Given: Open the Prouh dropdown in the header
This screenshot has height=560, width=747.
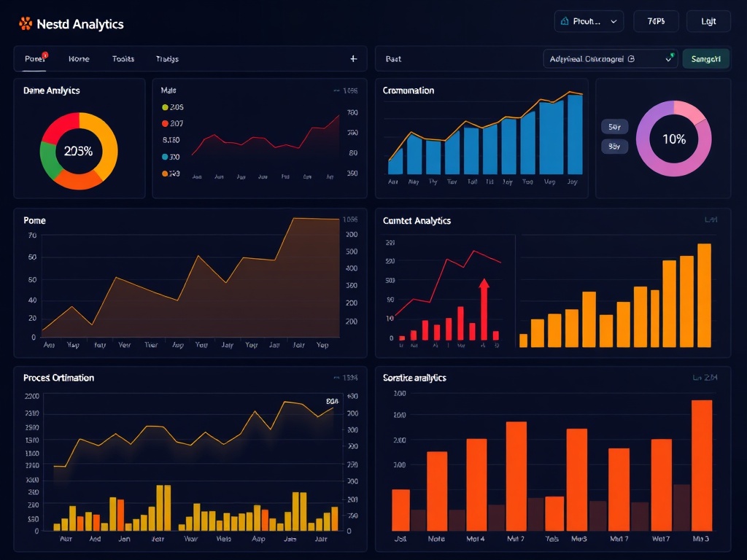Looking at the screenshot, I should click(589, 22).
